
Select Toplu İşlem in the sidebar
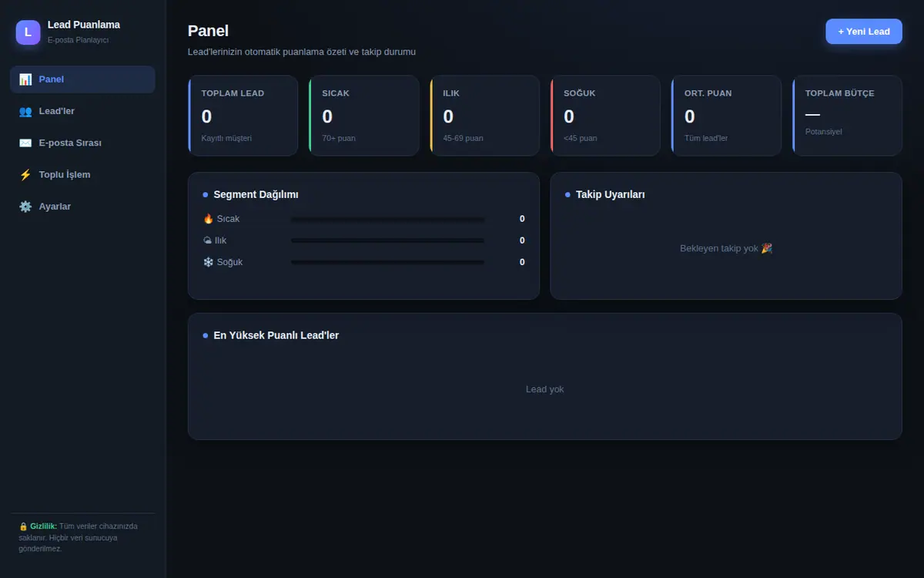(82, 175)
